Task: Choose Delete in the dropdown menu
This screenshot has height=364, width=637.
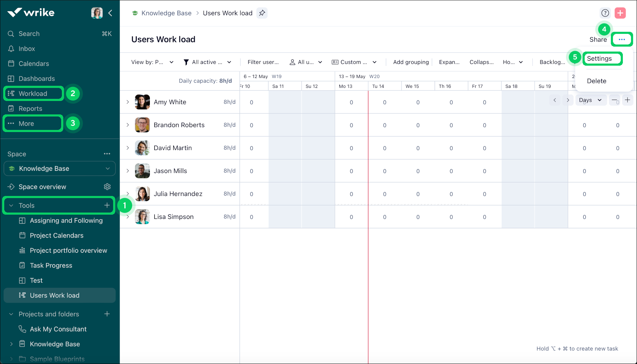Action: point(596,81)
